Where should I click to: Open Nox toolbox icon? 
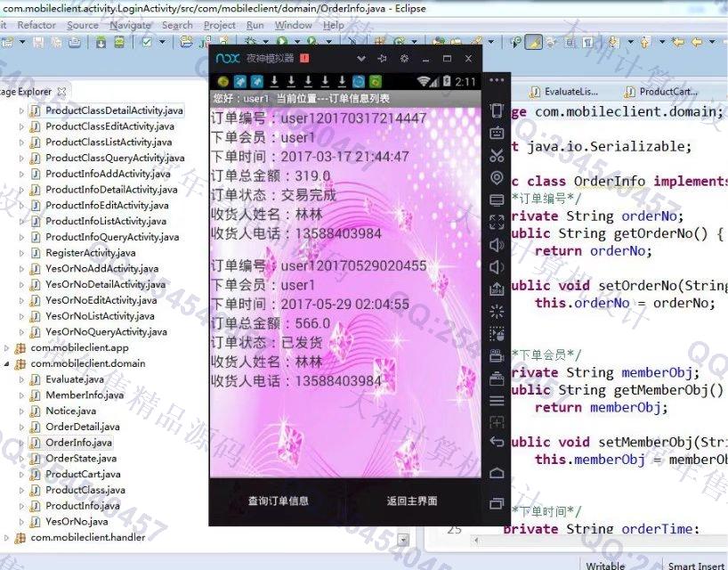click(x=497, y=379)
